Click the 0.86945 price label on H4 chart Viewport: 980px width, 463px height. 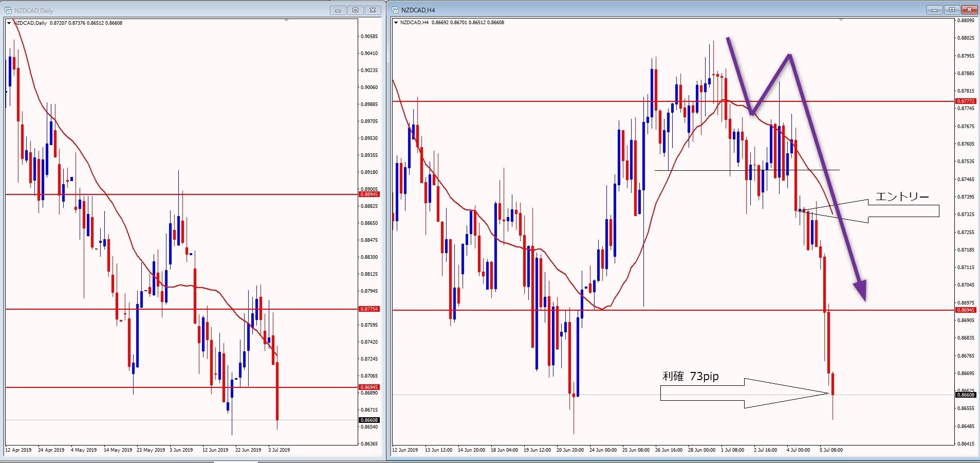965,310
